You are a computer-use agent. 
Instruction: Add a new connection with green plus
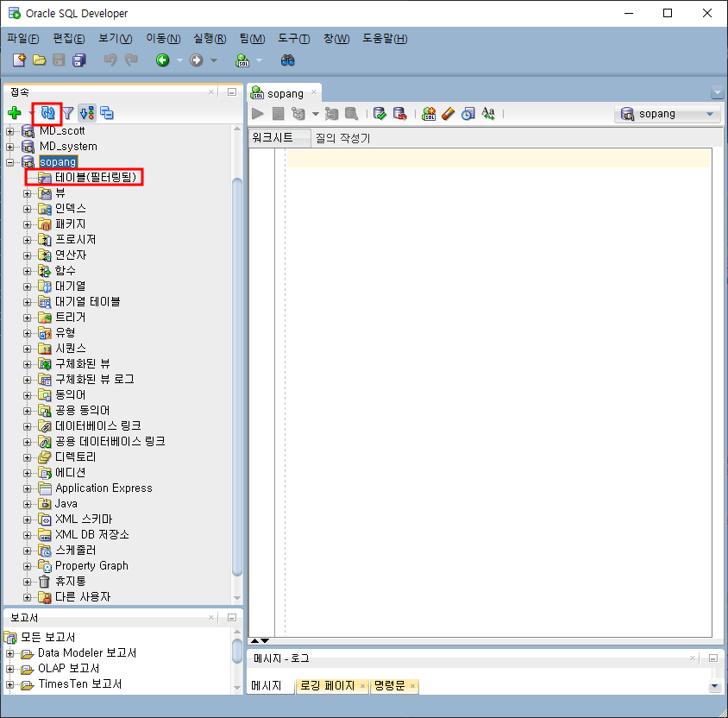click(15, 112)
